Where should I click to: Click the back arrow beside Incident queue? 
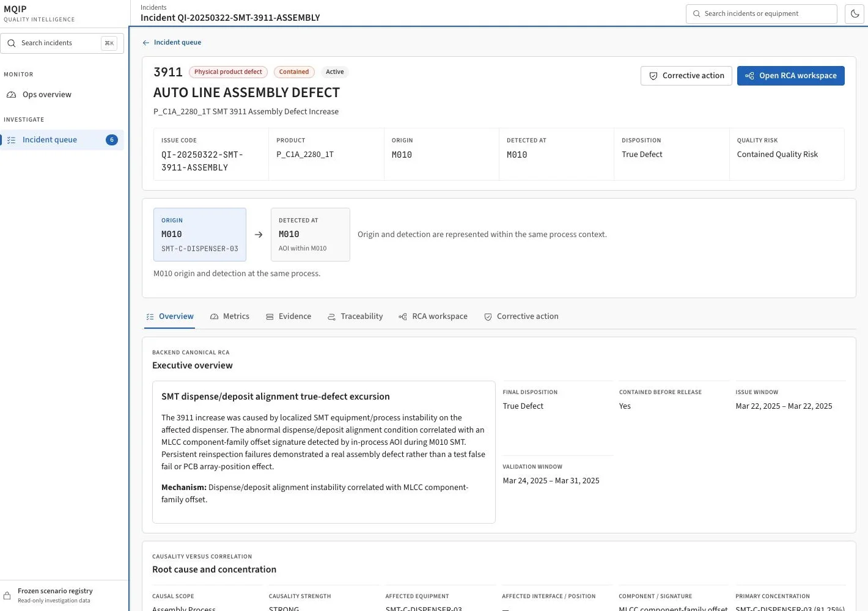click(145, 43)
